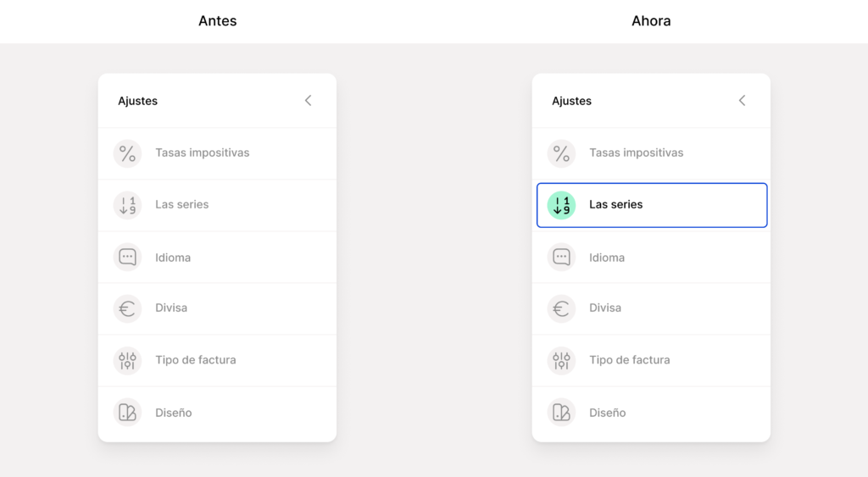This screenshot has height=477, width=868.
Task: Click the grey Las series sort icon in Antes panel
Action: (x=127, y=205)
